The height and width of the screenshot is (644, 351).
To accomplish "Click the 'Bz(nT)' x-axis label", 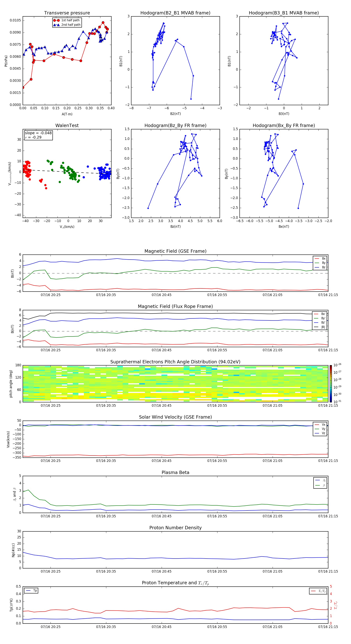I will tap(175, 227).
